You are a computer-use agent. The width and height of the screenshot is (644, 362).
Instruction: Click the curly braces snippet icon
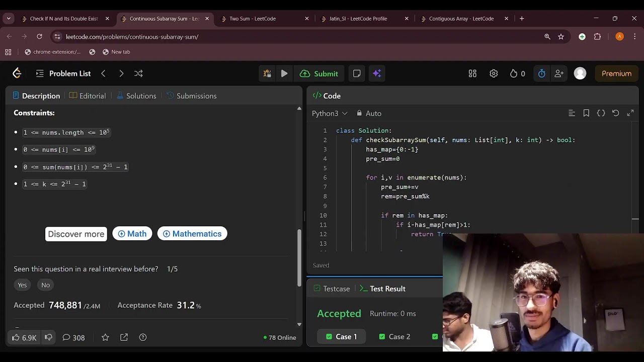(x=601, y=113)
